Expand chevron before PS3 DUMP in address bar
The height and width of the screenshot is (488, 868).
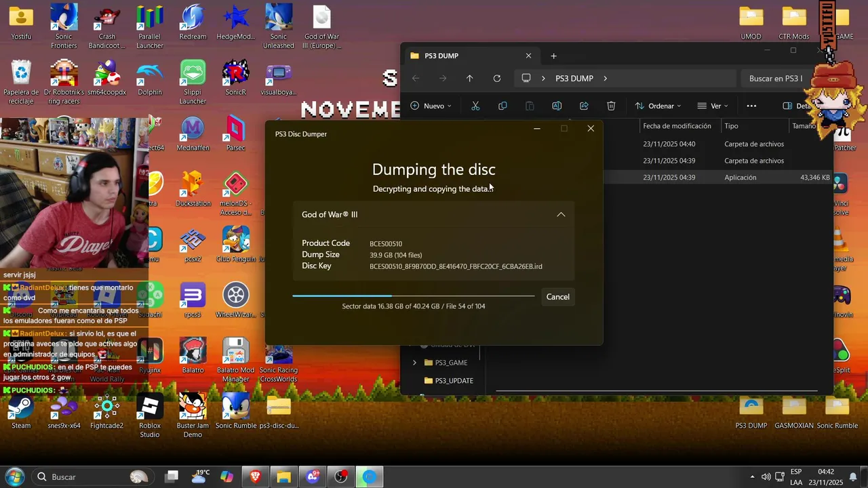[x=543, y=79]
